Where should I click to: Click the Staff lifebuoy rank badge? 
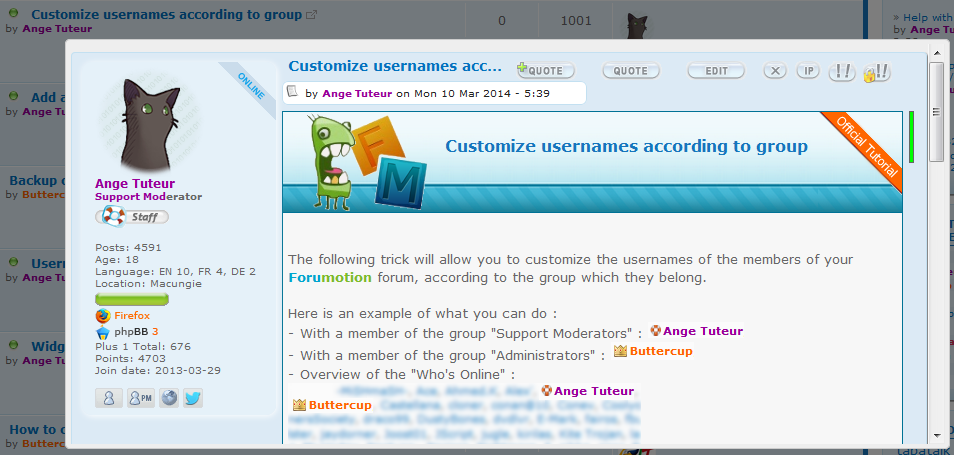click(132, 217)
